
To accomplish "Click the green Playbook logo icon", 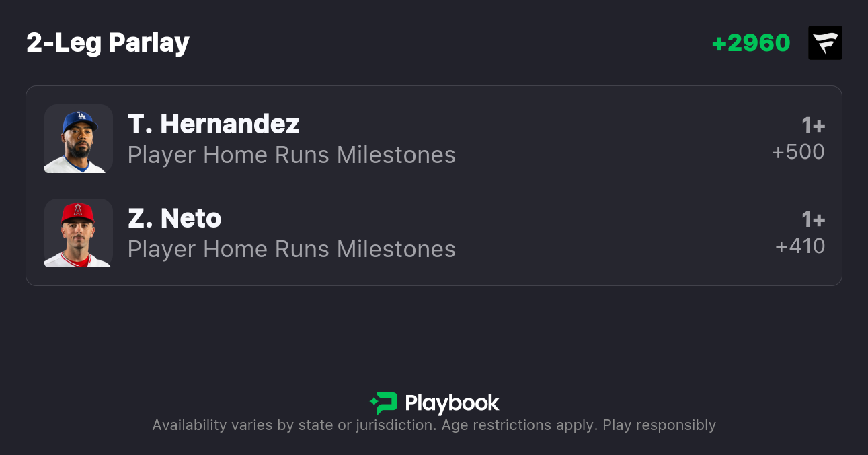I will pos(384,403).
